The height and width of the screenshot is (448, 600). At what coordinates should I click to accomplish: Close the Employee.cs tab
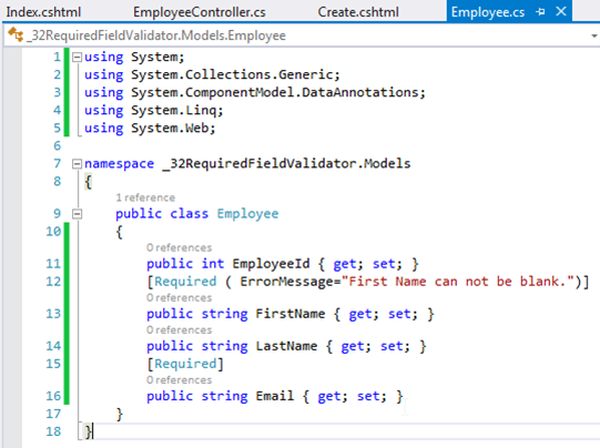(x=561, y=11)
